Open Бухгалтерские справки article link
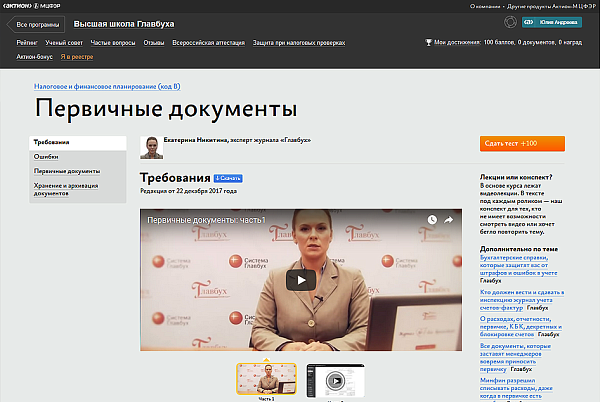This screenshot has width=600, height=402. 518,265
